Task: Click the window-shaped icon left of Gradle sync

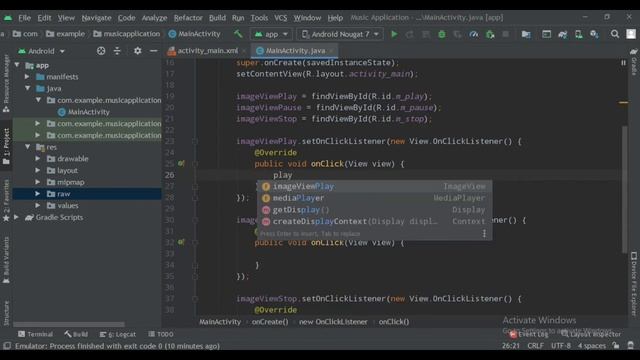Action: tap(546, 34)
